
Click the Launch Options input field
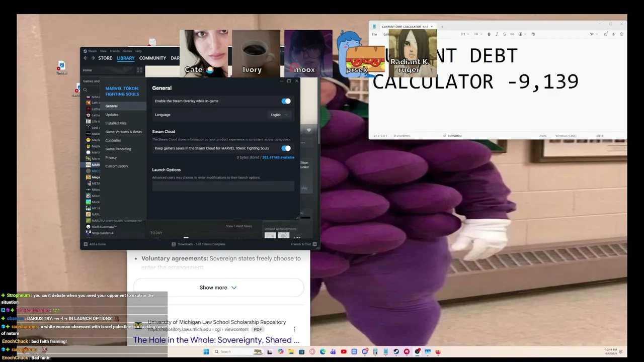click(223, 186)
